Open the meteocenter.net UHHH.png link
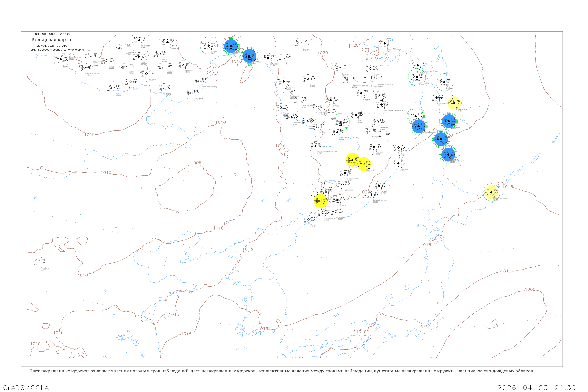This screenshot has width=588, height=392. [55, 50]
